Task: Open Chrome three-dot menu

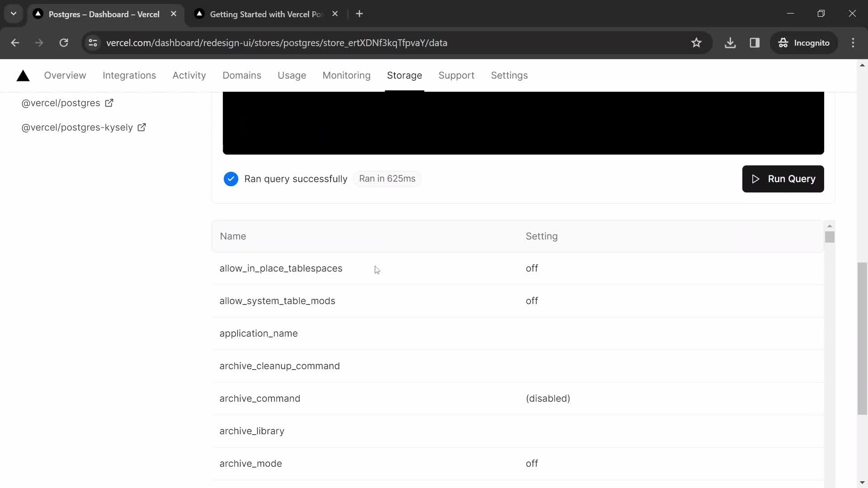Action: (853, 43)
